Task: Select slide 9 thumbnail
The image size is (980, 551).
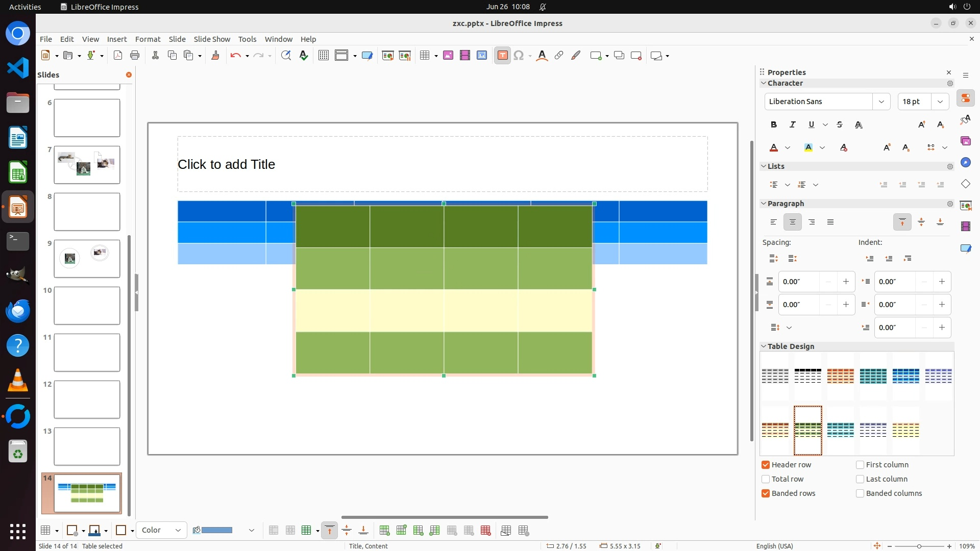Action: click(x=87, y=259)
